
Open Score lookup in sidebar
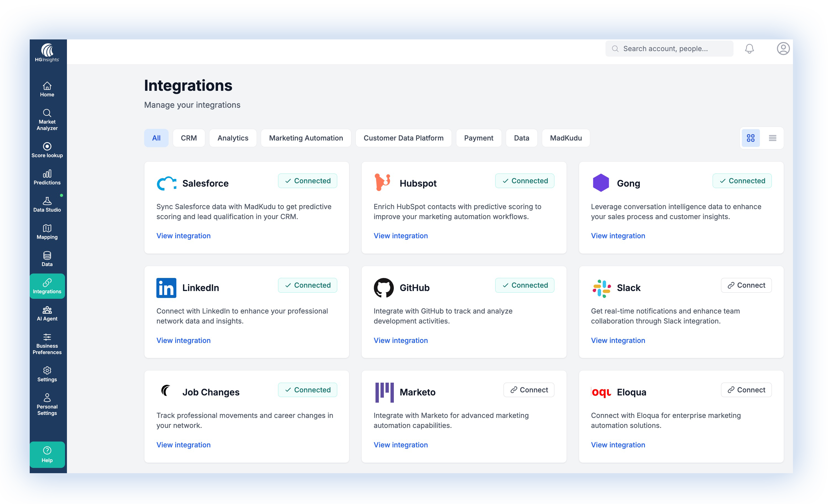[x=47, y=150]
